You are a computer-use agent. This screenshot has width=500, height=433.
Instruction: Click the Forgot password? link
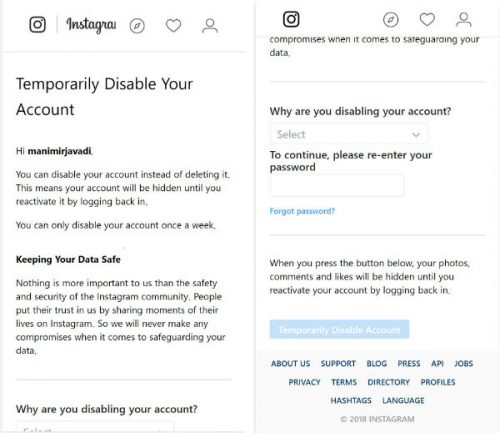point(302,211)
